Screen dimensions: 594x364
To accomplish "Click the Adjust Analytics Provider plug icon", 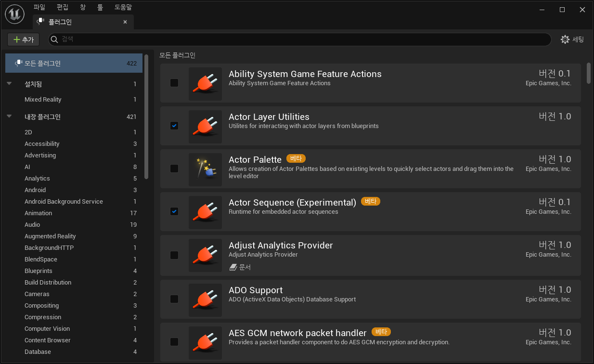I will (x=205, y=255).
